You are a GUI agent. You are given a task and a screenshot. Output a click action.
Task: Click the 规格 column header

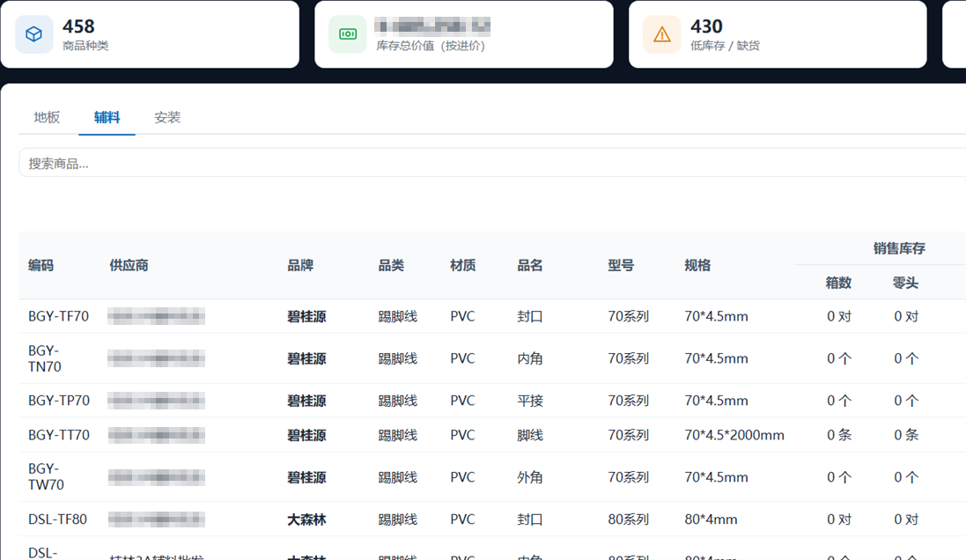(697, 266)
